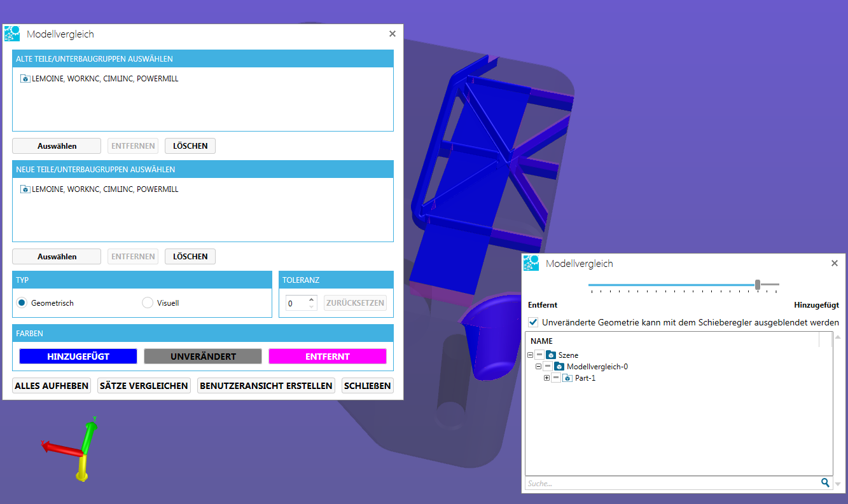Screen dimensions: 848x504
Task: Select LEMOINE entry in the Alte Teile list
Action: coord(99,79)
